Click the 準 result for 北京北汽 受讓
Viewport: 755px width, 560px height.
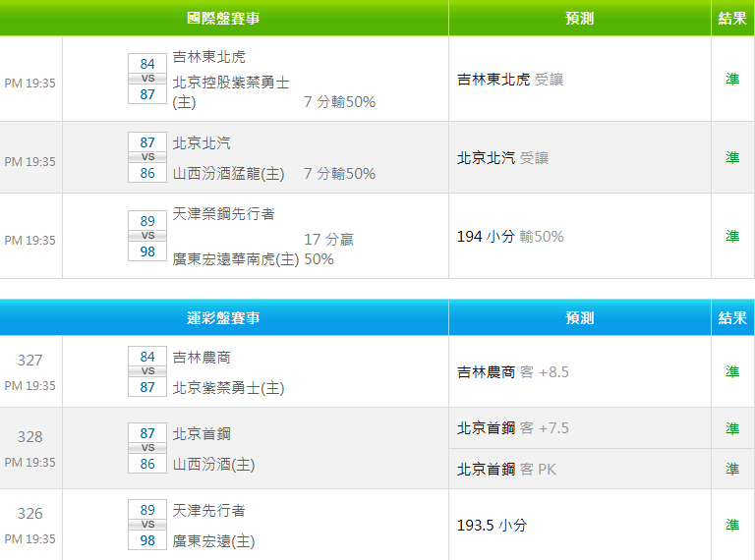click(732, 157)
